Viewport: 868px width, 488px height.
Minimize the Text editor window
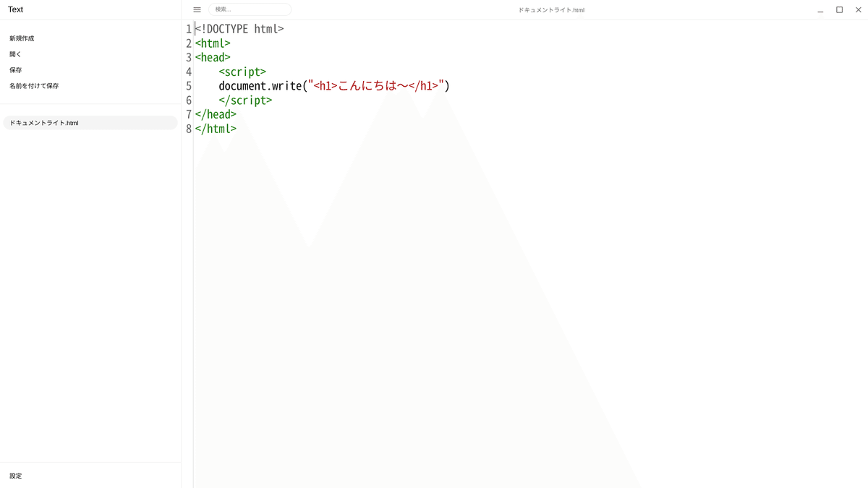[820, 10]
